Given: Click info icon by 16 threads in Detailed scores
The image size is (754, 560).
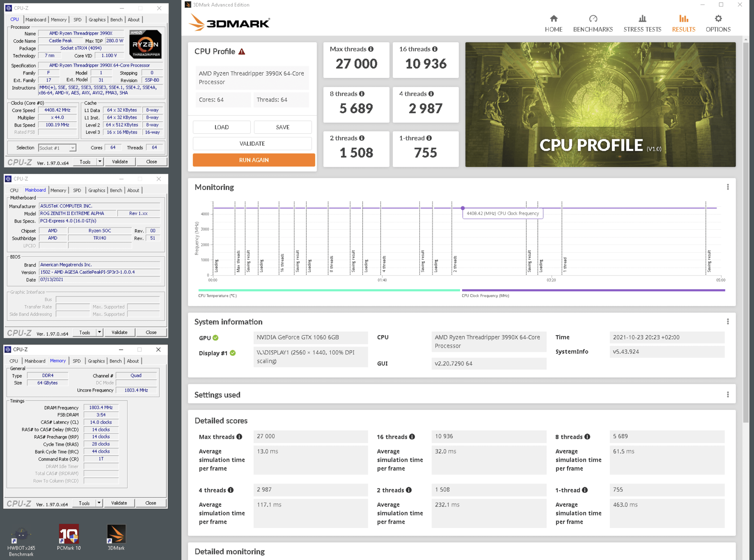Looking at the screenshot, I should click(412, 437).
